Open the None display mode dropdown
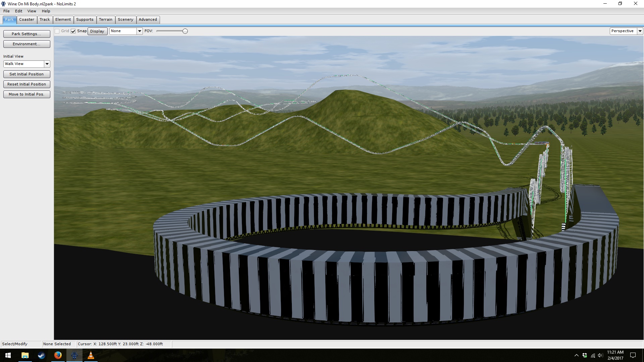644x362 pixels. (x=140, y=31)
